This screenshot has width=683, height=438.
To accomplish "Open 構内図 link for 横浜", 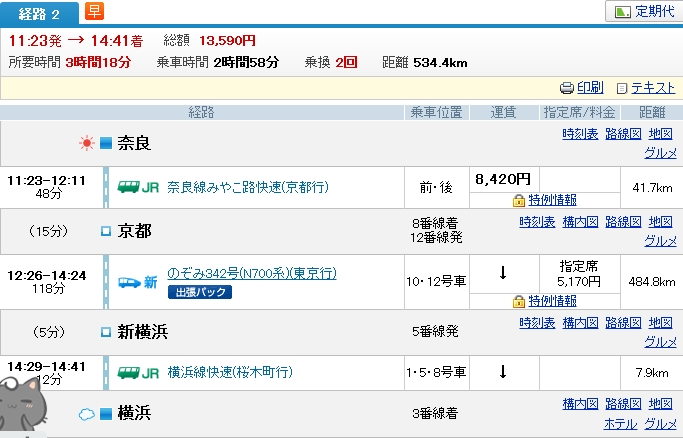I will click(580, 404).
